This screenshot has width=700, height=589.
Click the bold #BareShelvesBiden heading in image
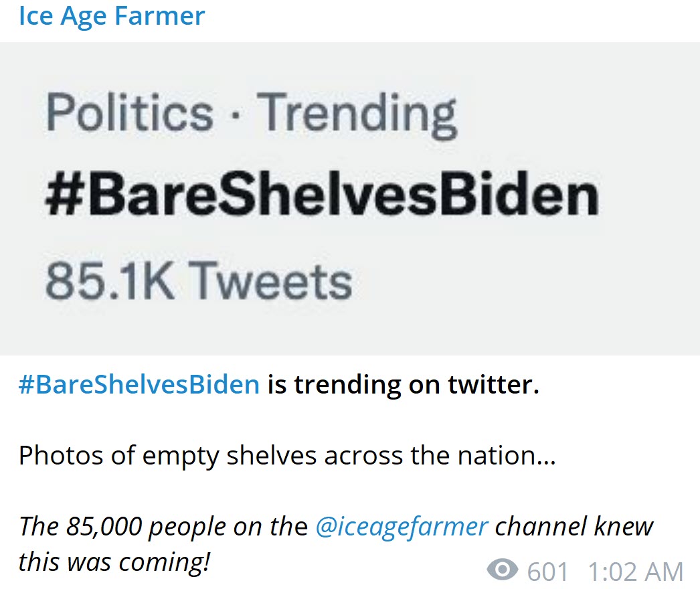click(322, 195)
